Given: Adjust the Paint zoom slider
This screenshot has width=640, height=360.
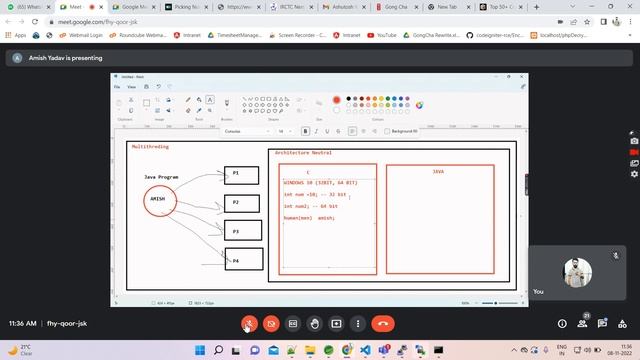Looking at the screenshot, I should coord(496,303).
